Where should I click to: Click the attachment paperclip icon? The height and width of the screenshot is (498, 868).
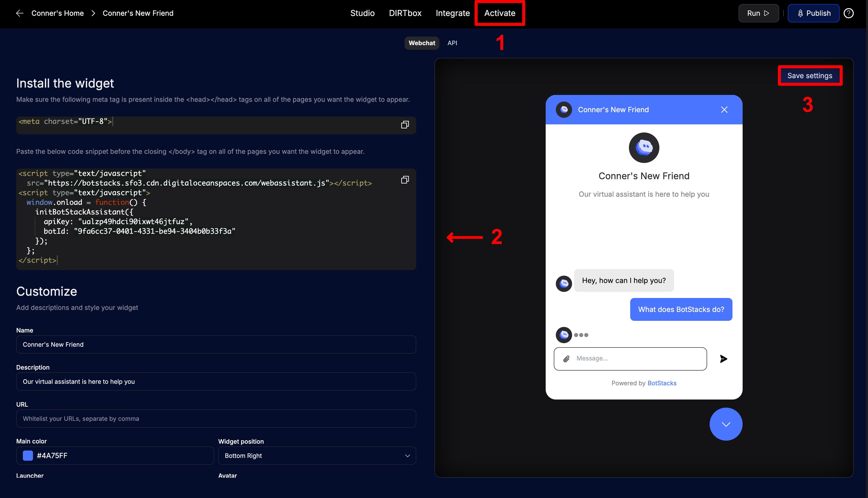click(x=566, y=359)
